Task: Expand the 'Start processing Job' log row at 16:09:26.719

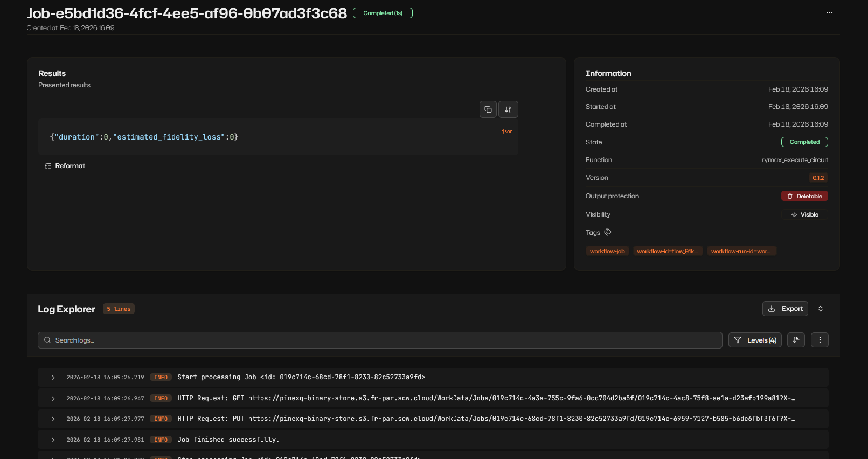Action: pos(53,378)
